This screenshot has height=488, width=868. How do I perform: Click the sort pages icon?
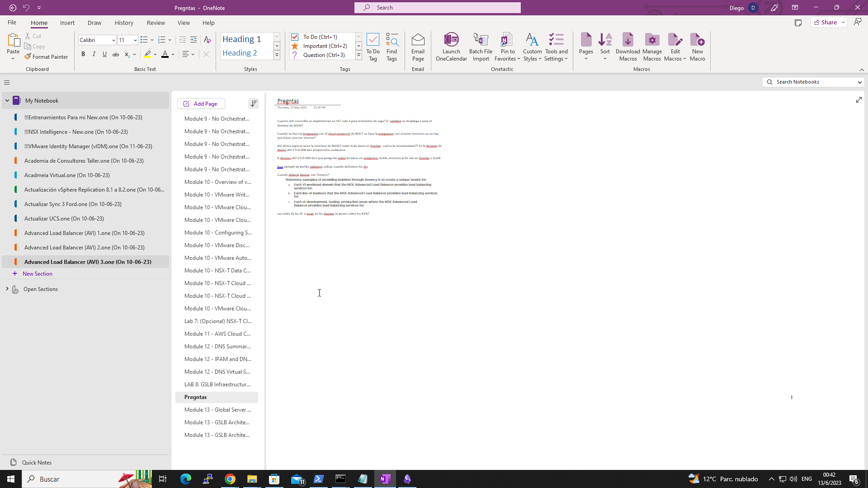(254, 103)
